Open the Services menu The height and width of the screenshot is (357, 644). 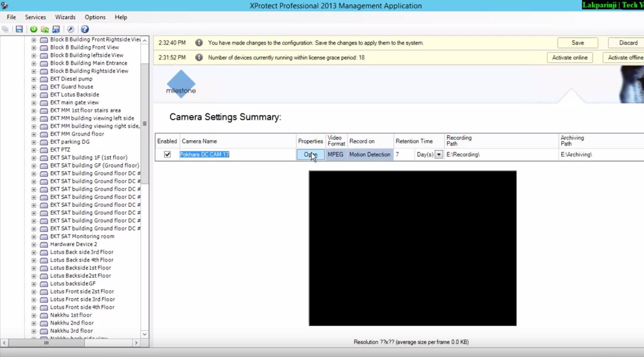click(x=35, y=17)
